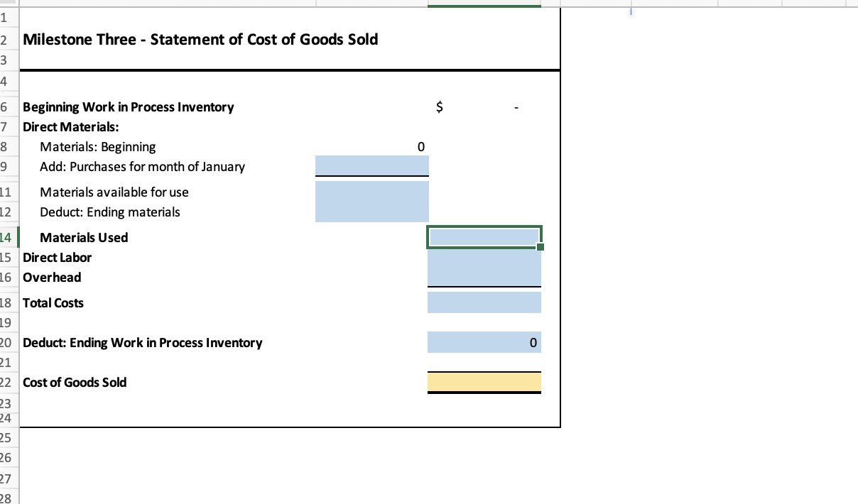
Task: Click row header 22
Action: [9, 383]
